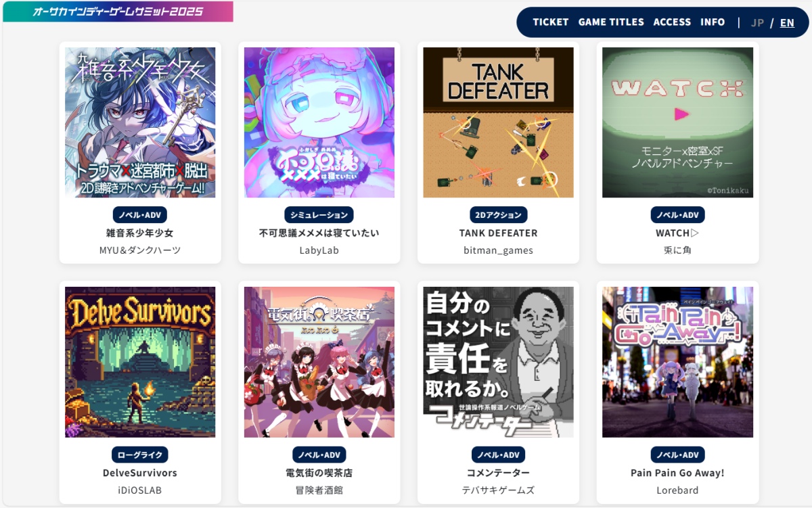
Task: Switch language to EN
Action: coord(787,23)
